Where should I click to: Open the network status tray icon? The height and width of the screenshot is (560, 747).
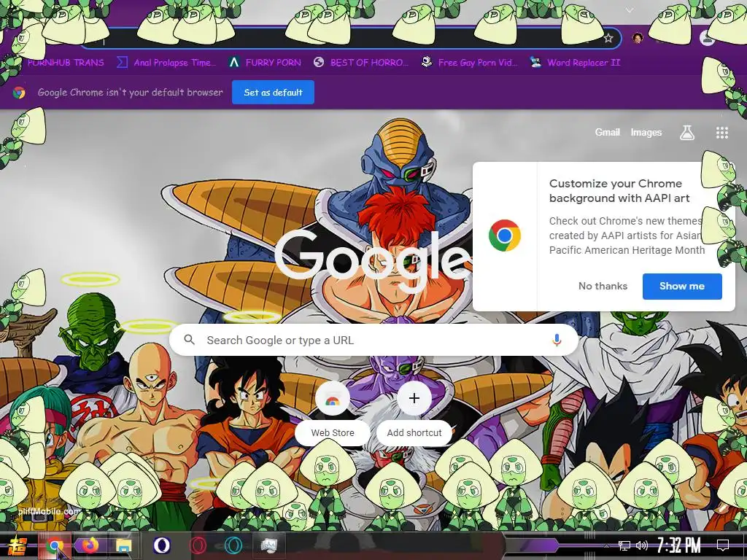click(624, 545)
